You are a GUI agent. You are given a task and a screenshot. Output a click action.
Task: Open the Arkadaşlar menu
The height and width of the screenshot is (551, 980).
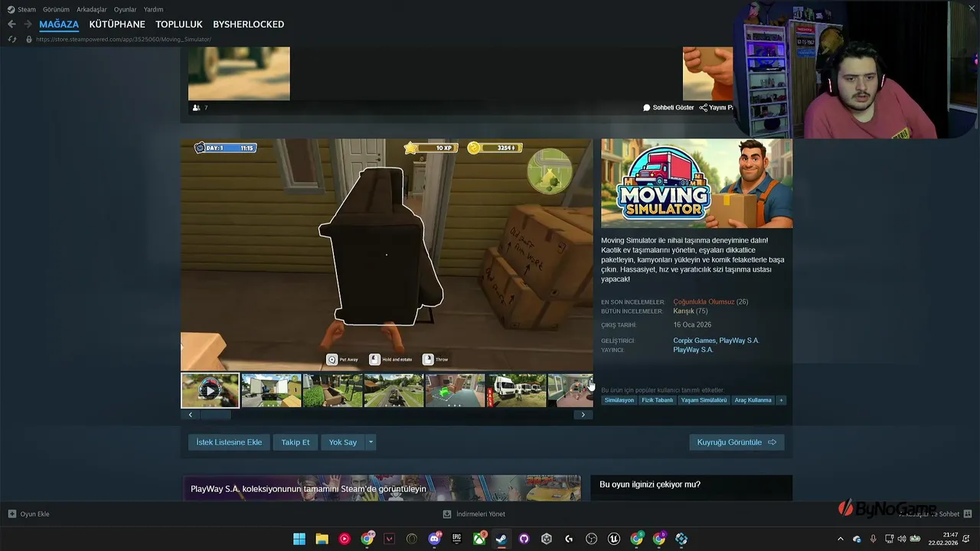[92, 9]
